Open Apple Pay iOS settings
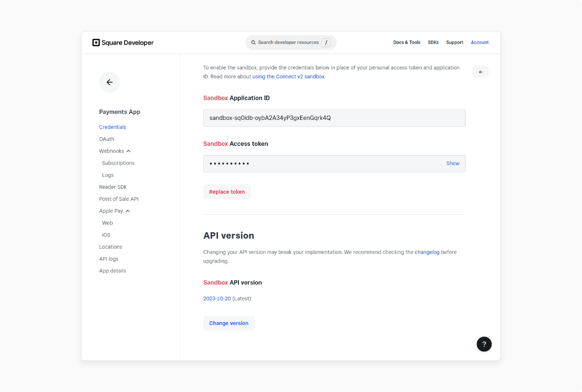582x392 pixels. coord(106,235)
